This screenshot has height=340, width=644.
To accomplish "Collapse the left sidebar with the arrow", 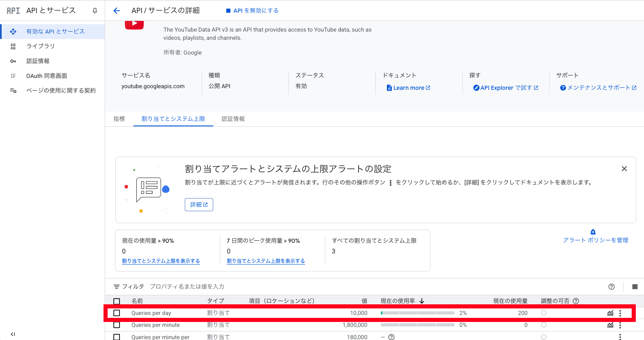I will pos(13,334).
